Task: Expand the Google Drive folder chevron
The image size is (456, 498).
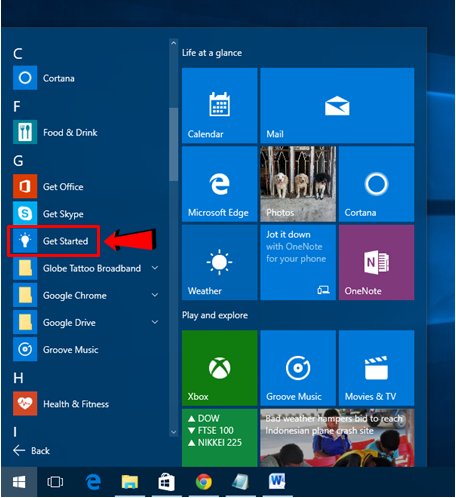Action: (155, 322)
